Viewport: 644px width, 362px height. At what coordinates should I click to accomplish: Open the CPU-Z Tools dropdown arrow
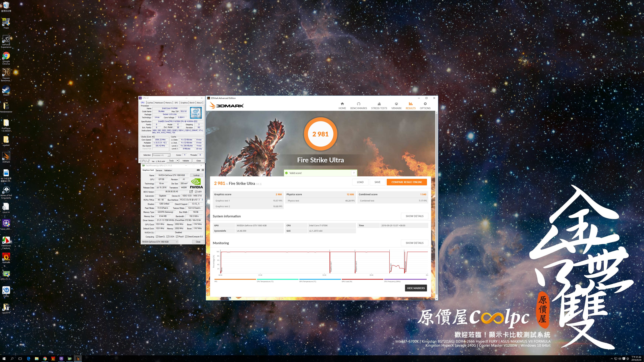pyautogui.click(x=177, y=161)
